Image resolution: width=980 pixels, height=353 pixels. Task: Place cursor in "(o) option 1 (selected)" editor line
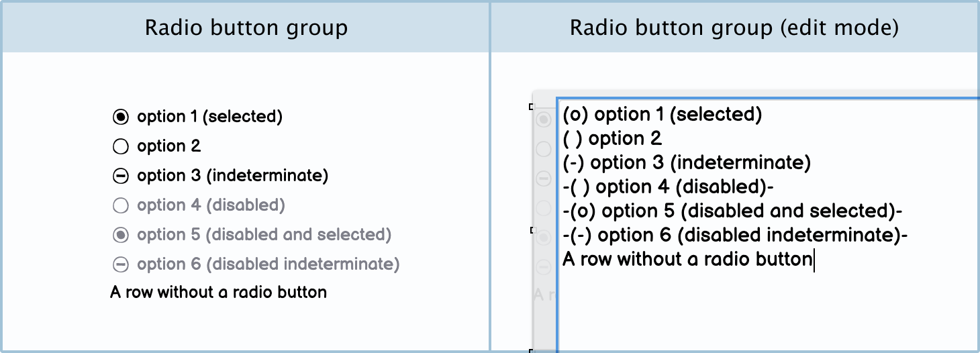[662, 115]
